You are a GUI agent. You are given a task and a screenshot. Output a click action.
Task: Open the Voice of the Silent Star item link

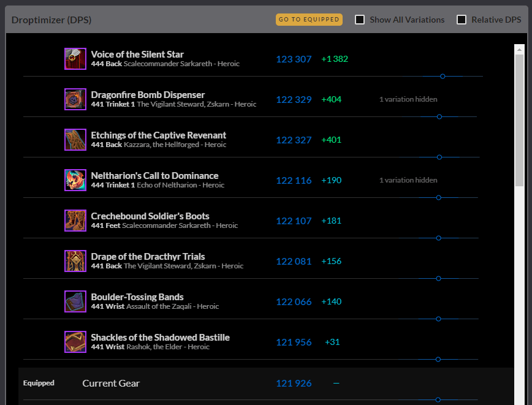(137, 55)
